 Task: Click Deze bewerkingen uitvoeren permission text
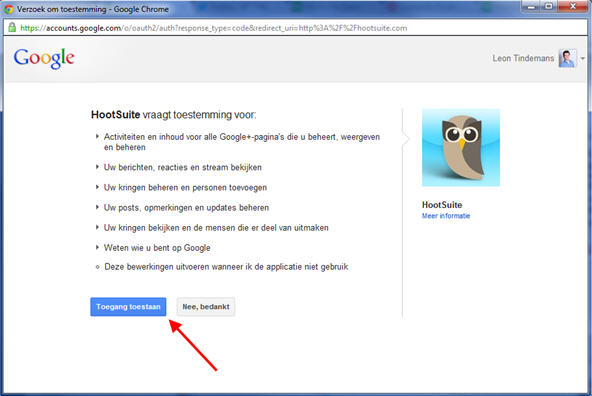click(x=226, y=267)
